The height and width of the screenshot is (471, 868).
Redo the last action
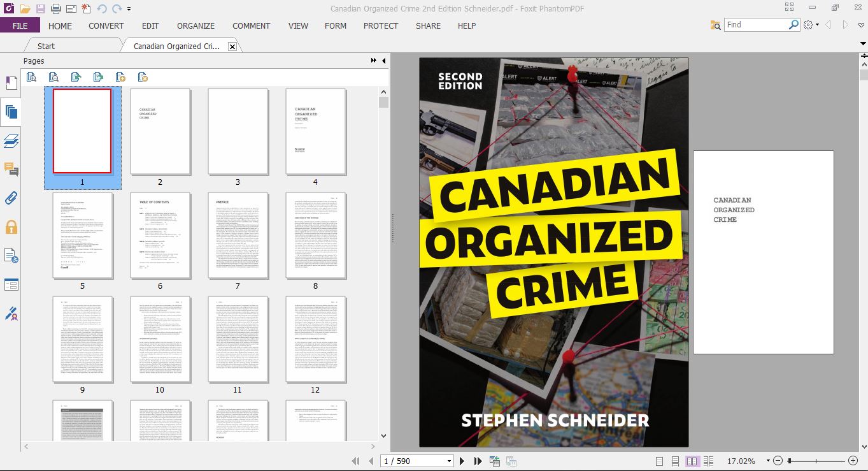pos(117,9)
